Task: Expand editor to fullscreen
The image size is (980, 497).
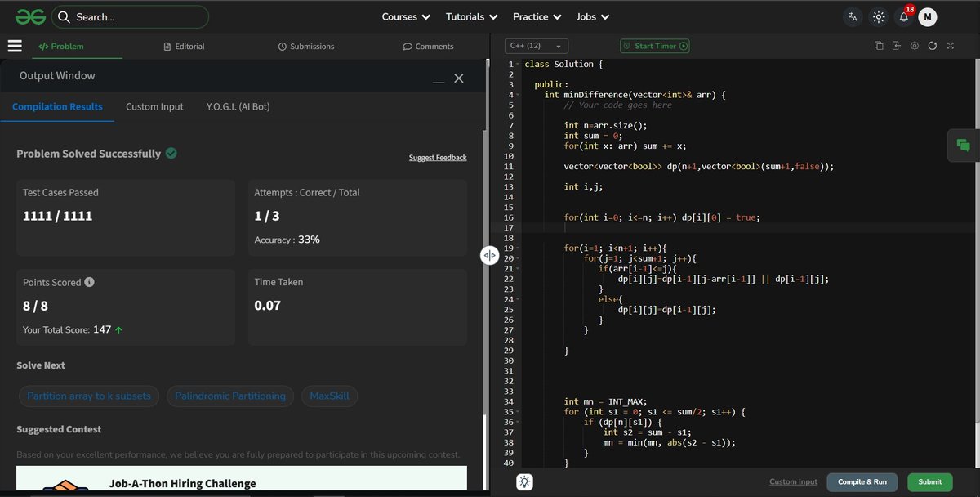Action: (951, 46)
